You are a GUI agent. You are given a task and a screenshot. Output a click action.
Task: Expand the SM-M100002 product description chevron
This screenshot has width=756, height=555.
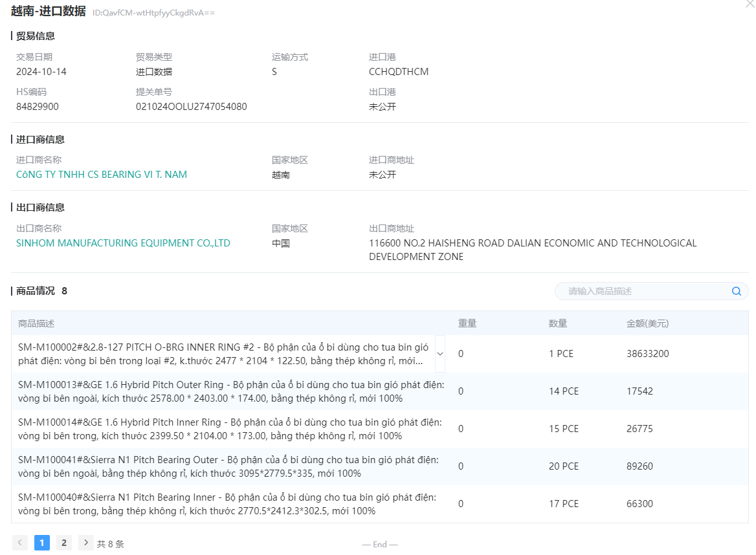click(x=440, y=354)
